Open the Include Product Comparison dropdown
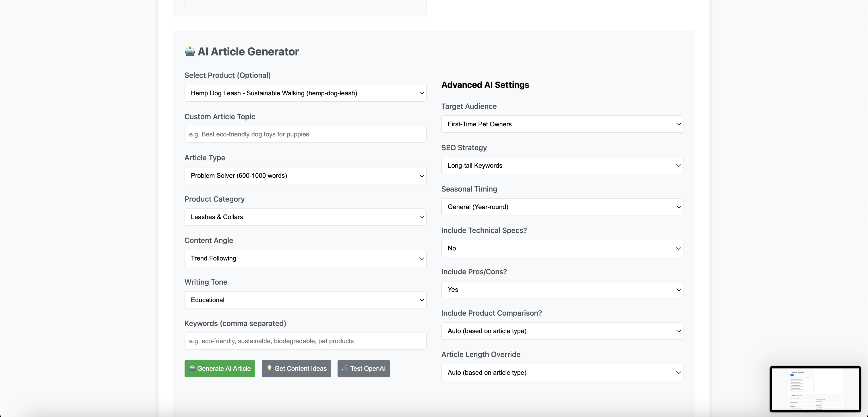The image size is (868, 417). pyautogui.click(x=562, y=331)
